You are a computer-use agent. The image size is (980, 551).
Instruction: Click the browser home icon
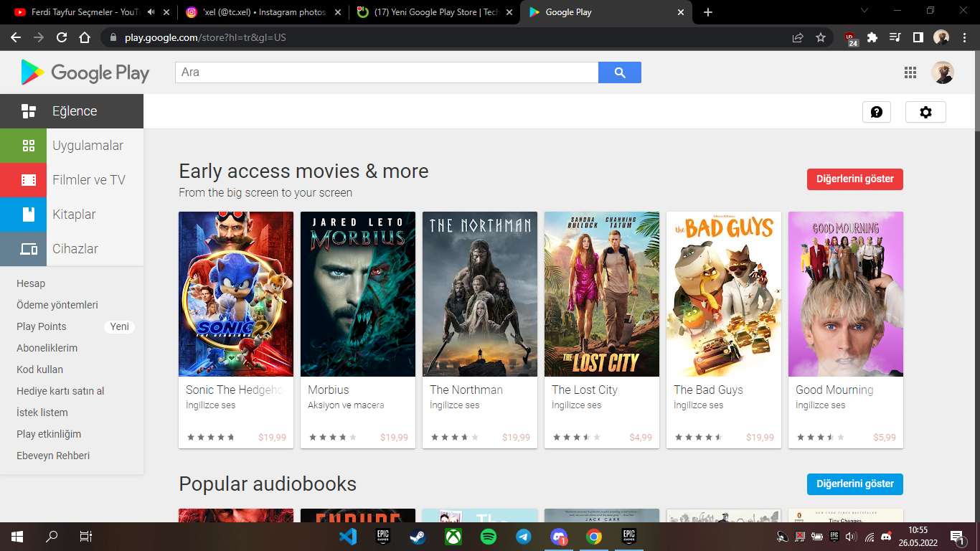pyautogui.click(x=85, y=37)
